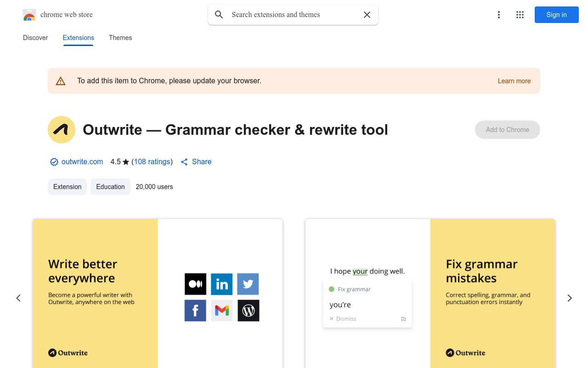This screenshot has height=368, width=588.
Task: Go to previous screenshot with left arrow
Action: (x=18, y=298)
